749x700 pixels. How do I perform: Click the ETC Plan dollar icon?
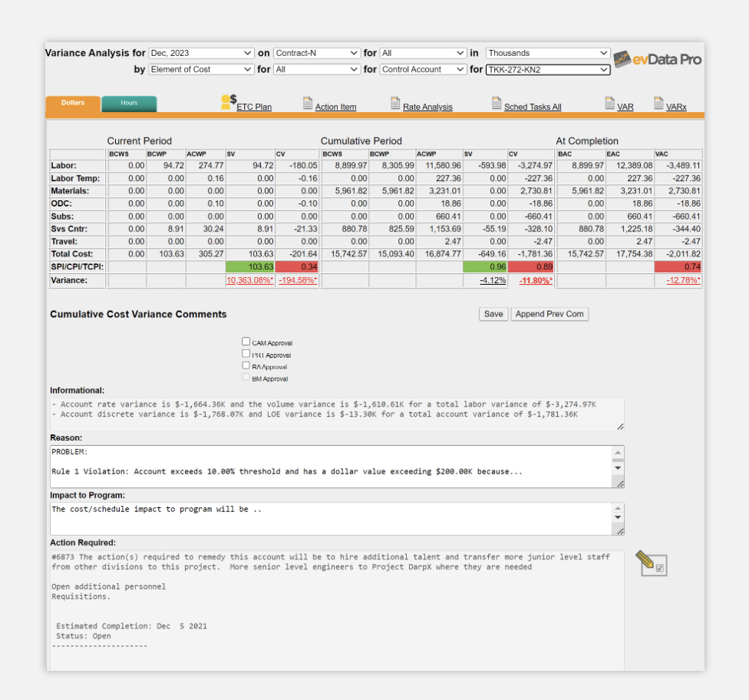click(x=229, y=102)
